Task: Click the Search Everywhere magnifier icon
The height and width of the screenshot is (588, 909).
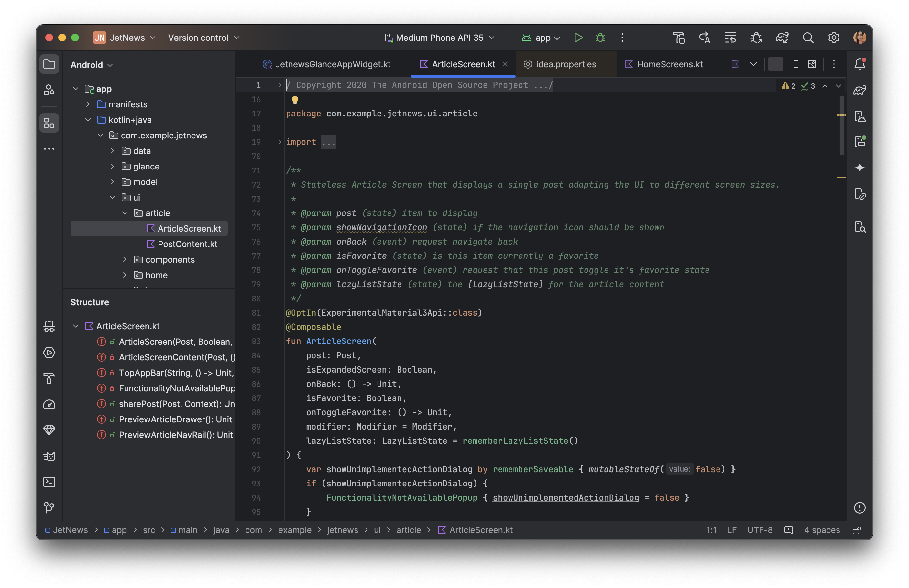Action: tap(808, 38)
